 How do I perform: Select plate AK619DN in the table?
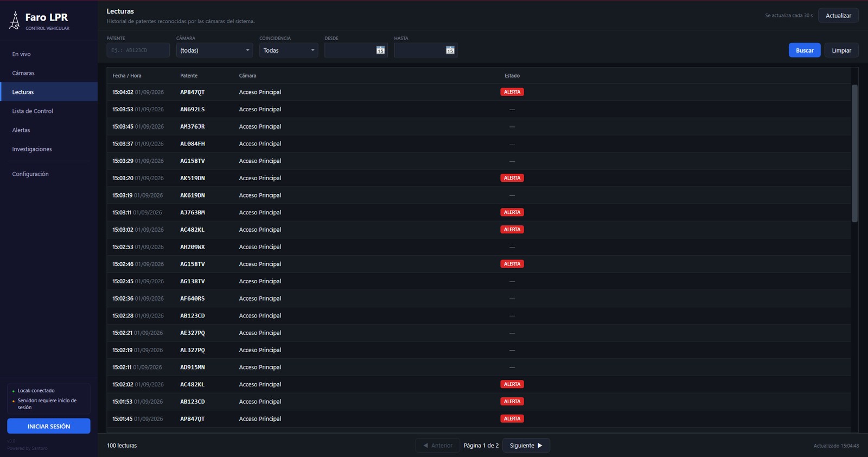click(x=193, y=195)
